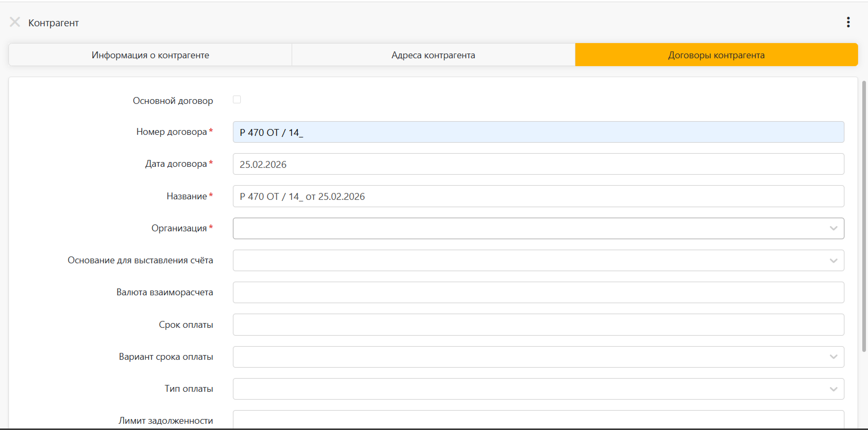Click the vertical scrollbar of the form

(x=864, y=216)
